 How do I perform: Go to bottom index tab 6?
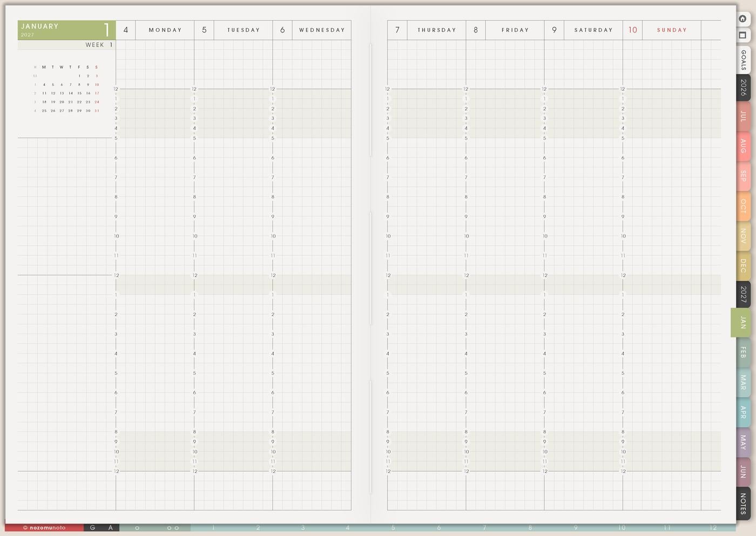point(439,527)
